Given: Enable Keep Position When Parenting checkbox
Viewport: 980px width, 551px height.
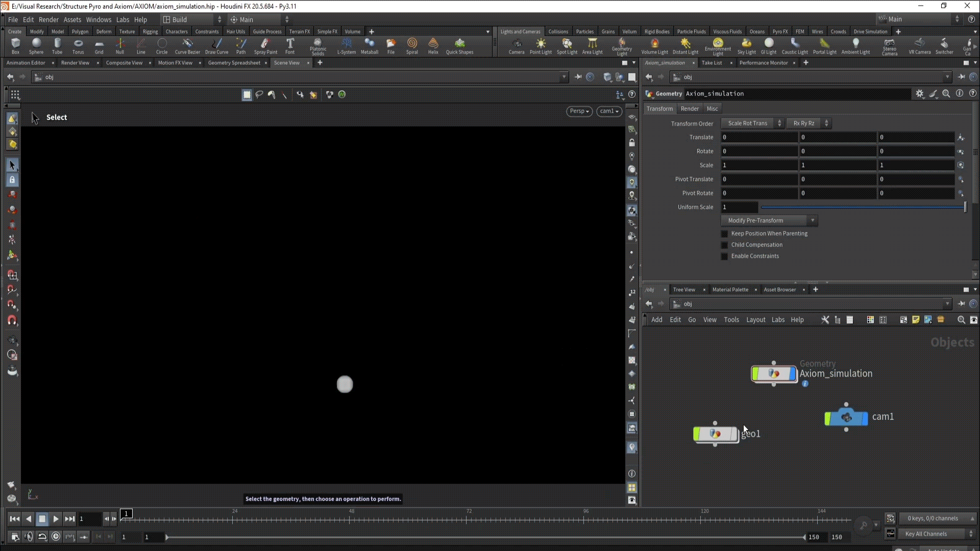Looking at the screenshot, I should click(724, 234).
